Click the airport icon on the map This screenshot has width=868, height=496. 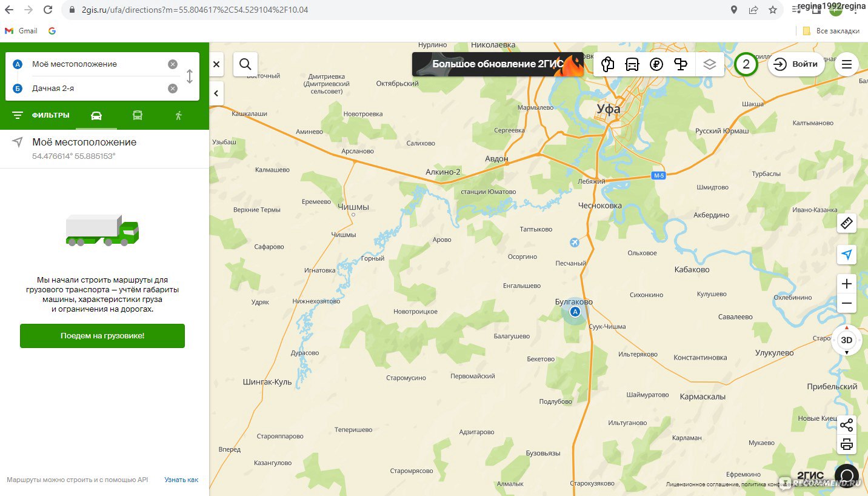(x=575, y=243)
